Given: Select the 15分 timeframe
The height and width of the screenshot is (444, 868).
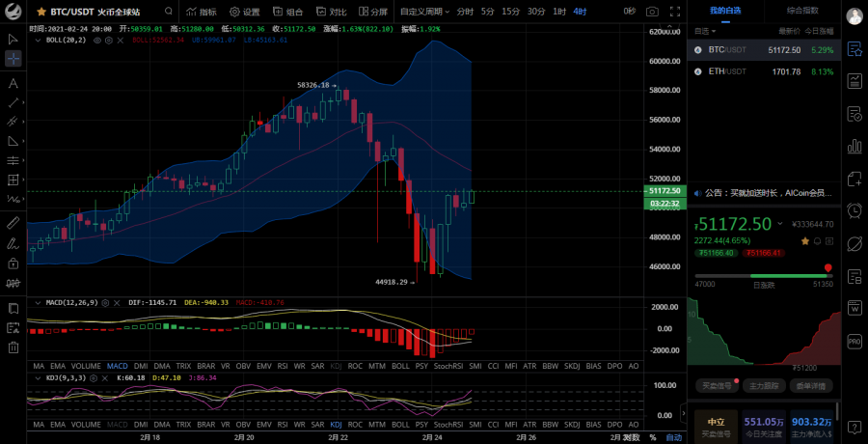Looking at the screenshot, I should coord(510,12).
